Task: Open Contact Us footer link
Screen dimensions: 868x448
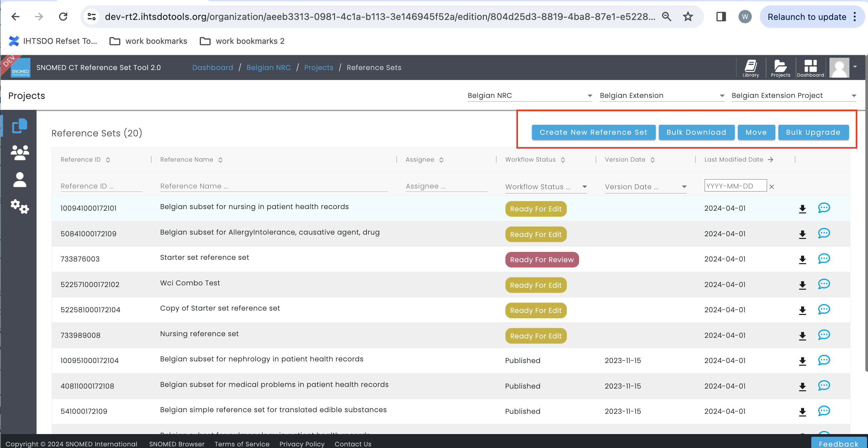Action: [x=352, y=444]
